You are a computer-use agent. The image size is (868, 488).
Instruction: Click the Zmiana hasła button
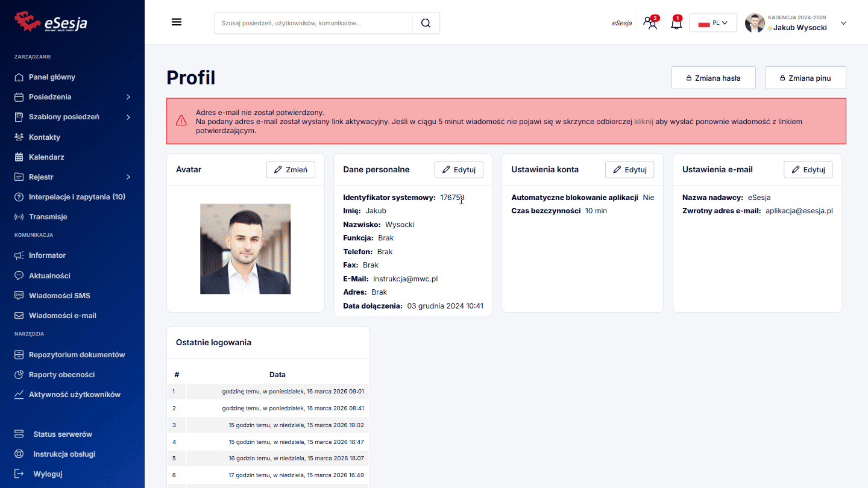click(x=713, y=78)
